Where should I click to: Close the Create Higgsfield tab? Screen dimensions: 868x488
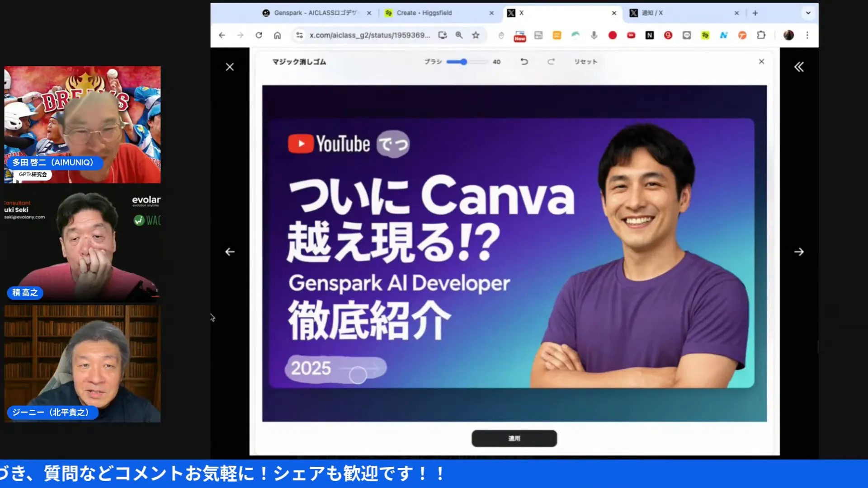coord(491,13)
